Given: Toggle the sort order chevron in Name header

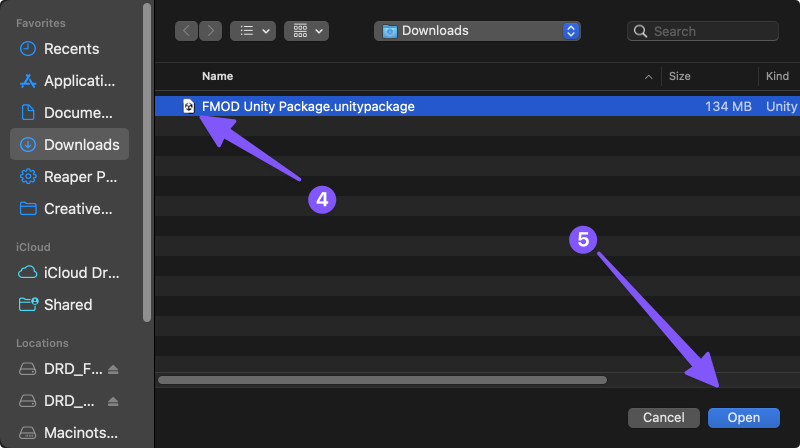Looking at the screenshot, I should point(648,76).
